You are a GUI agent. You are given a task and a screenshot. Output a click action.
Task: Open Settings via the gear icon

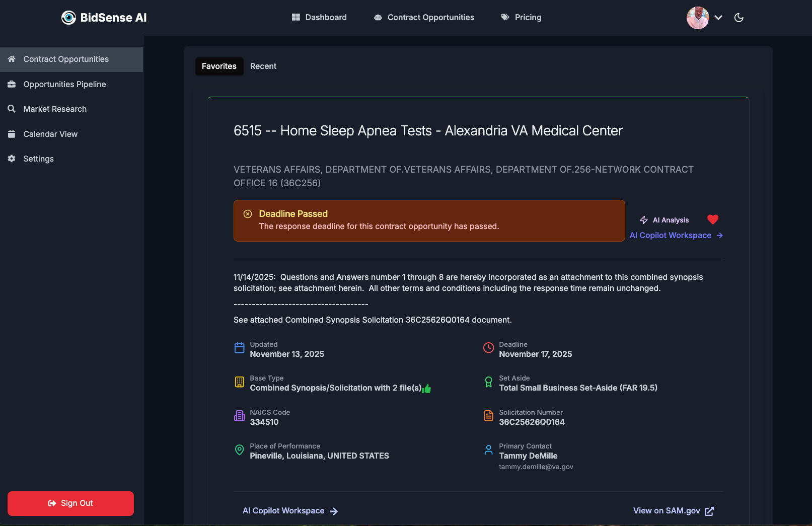[12, 159]
